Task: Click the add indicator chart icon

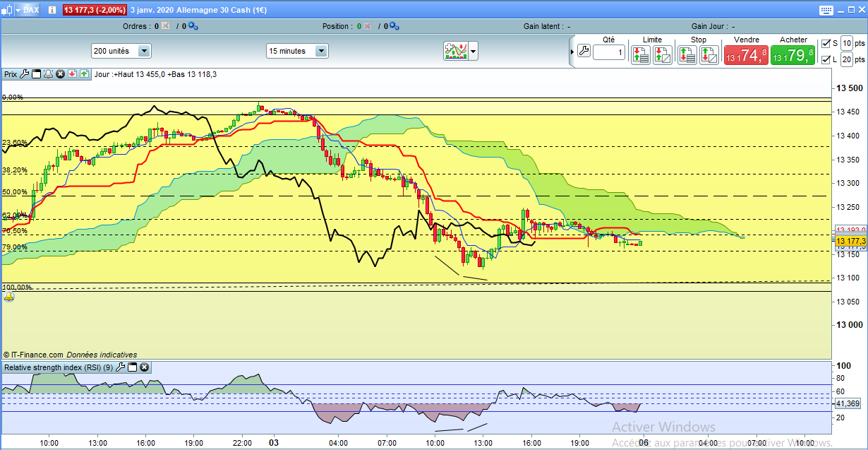Action: pos(455,51)
